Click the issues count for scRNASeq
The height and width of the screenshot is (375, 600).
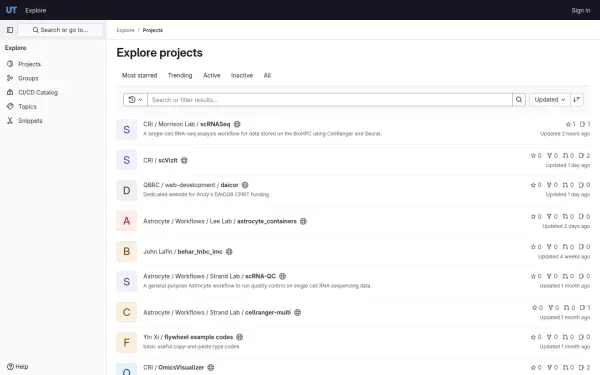click(x=585, y=124)
